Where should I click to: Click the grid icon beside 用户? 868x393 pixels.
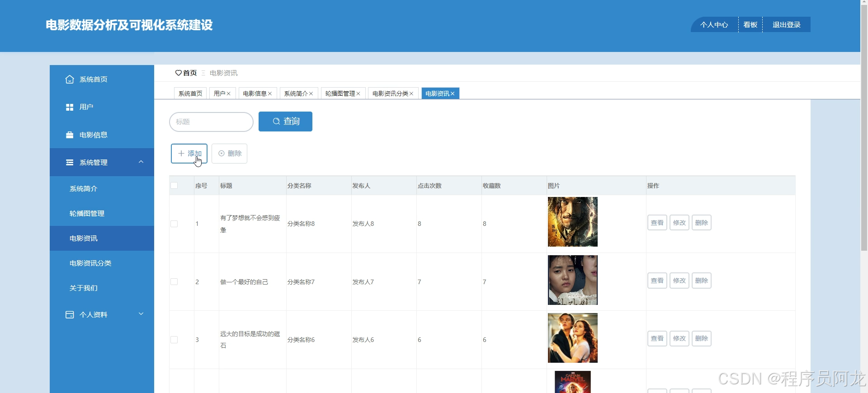point(70,107)
